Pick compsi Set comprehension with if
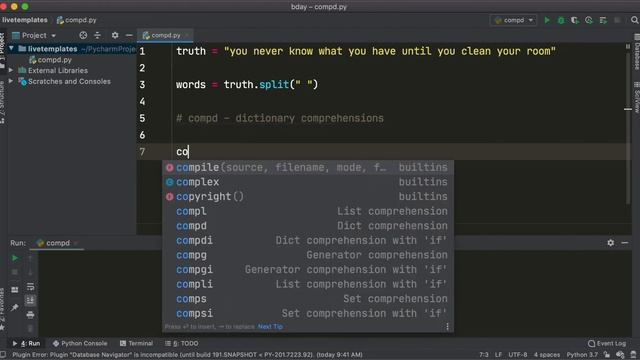Screen dimensions: 640x360 308,313
